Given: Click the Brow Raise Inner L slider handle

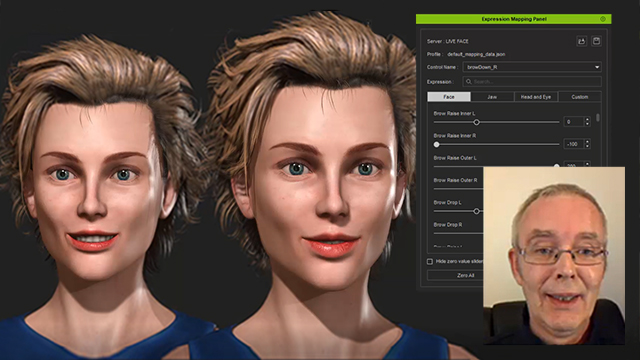Looking at the screenshot, I should (x=476, y=122).
